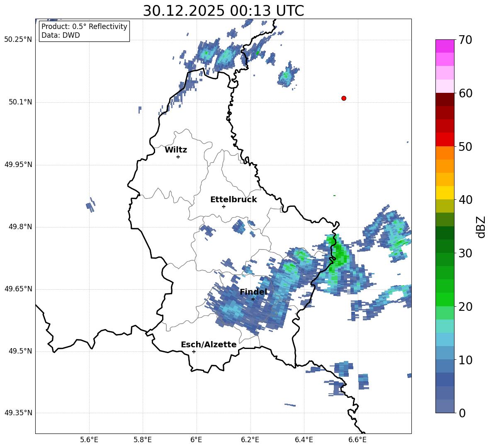Click the 49.5°N latitude label
Screen dimensions: 491x448
coord(20,351)
